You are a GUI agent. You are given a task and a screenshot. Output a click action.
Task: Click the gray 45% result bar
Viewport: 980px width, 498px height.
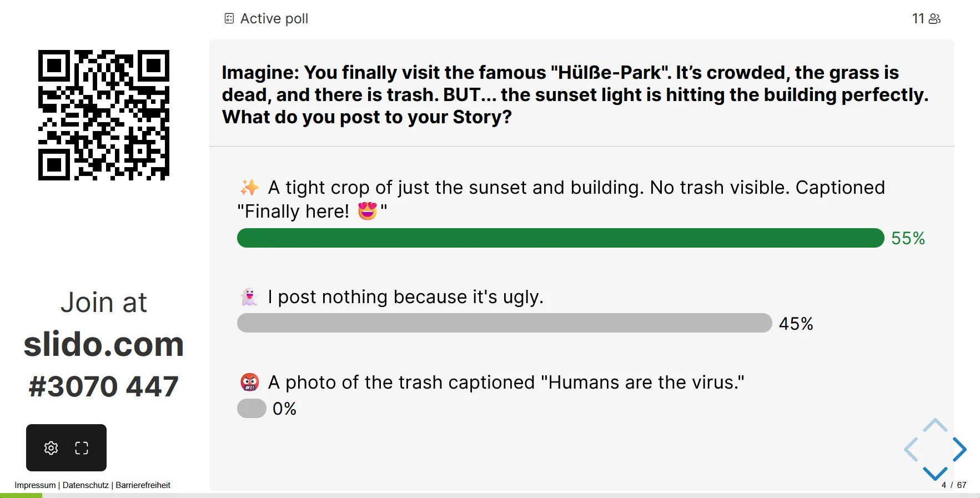pyautogui.click(x=504, y=323)
